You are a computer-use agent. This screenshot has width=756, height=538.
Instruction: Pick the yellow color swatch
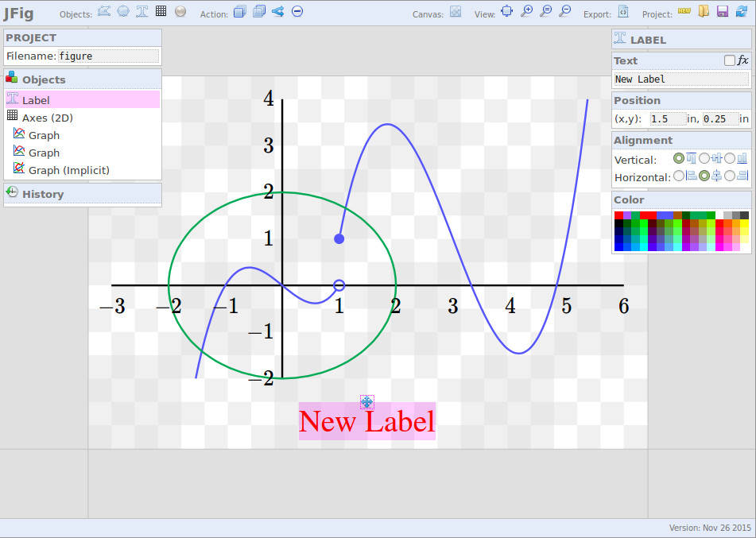[x=744, y=225]
